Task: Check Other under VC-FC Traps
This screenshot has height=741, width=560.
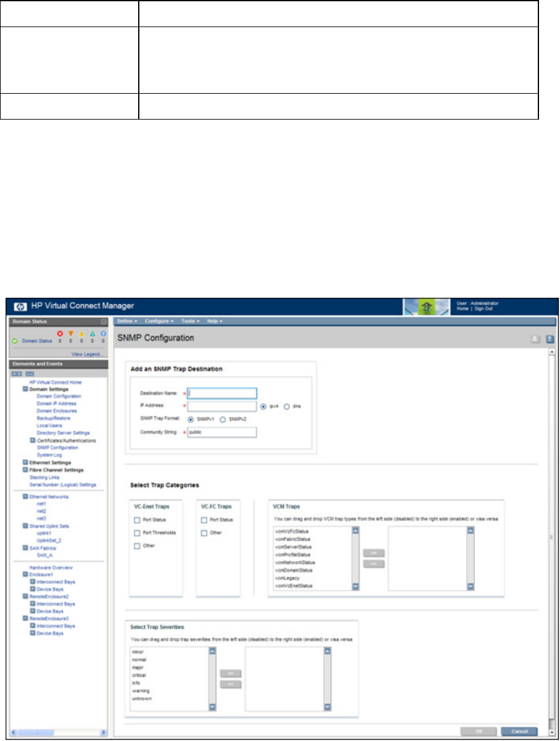Action: (205, 533)
